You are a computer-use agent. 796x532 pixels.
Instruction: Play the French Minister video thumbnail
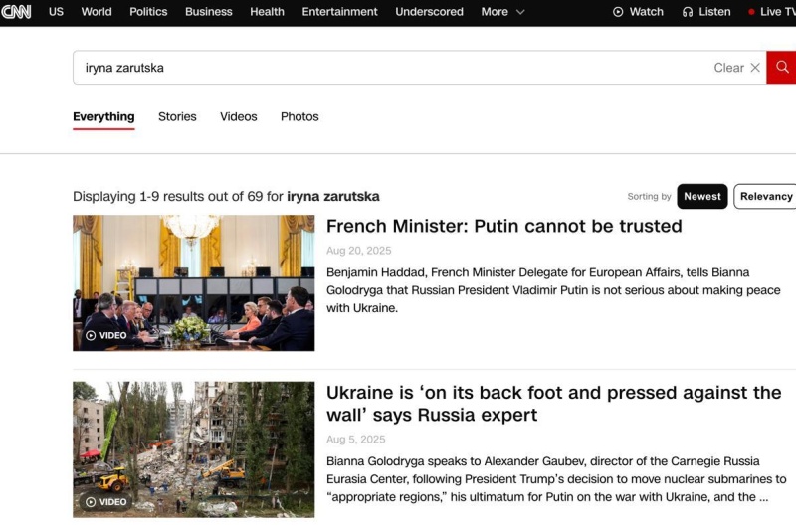[193, 282]
